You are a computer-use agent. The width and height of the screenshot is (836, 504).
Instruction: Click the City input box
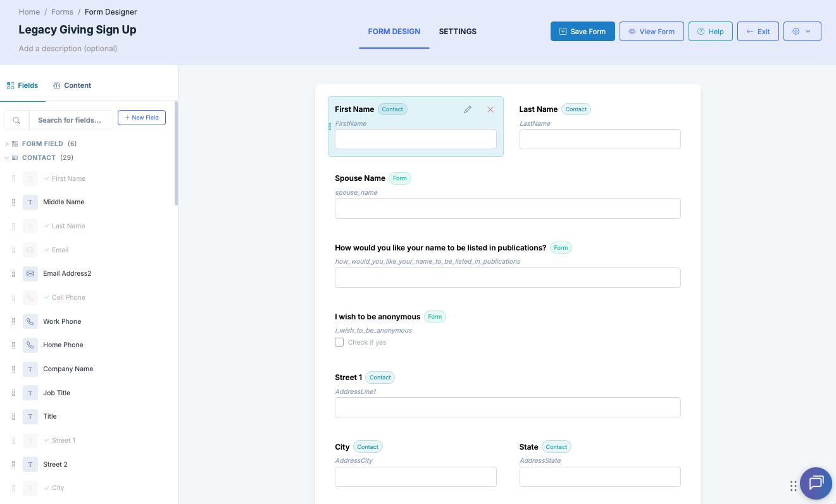point(416,477)
